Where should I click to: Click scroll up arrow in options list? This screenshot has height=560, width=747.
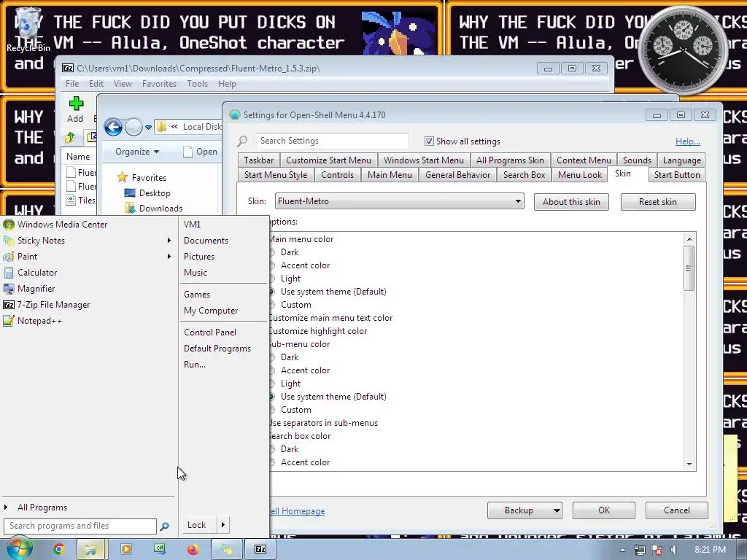(689, 238)
